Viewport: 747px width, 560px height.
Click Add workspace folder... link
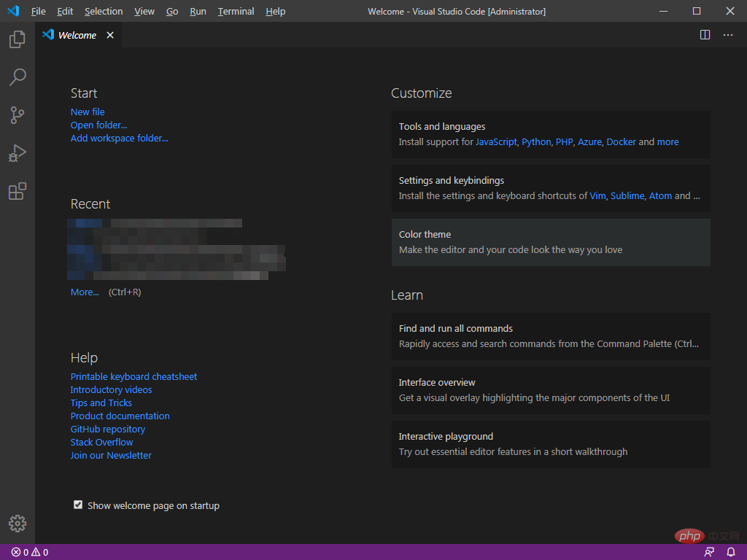point(119,138)
